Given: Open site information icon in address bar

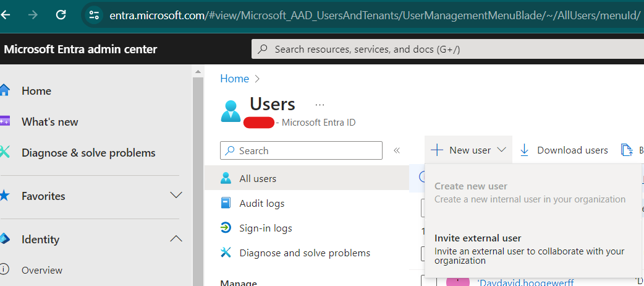Looking at the screenshot, I should 94,14.
